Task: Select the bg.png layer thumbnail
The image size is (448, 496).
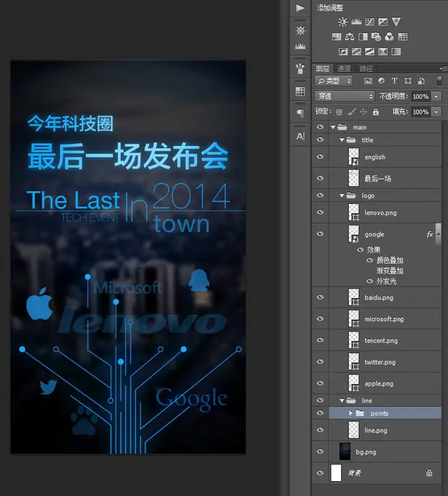Action: (345, 451)
